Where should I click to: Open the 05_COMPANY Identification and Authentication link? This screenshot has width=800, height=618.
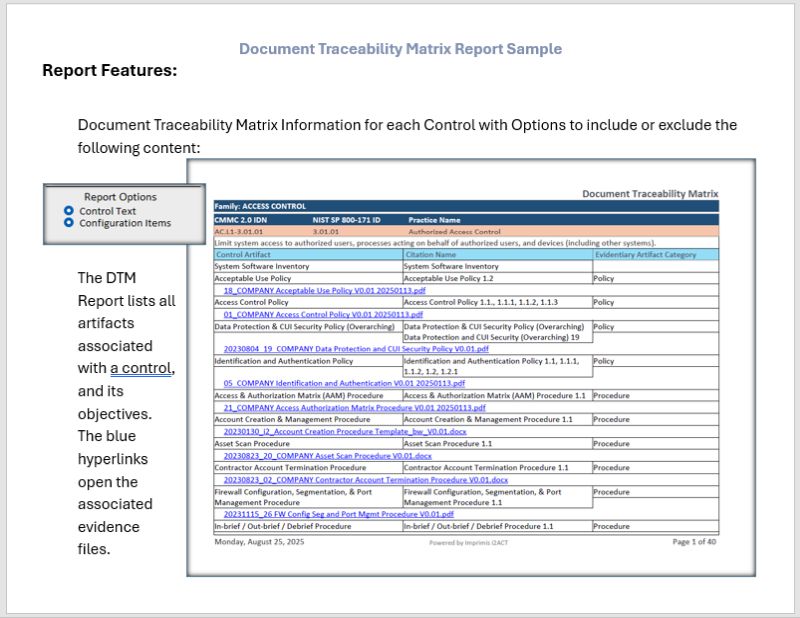[344, 383]
